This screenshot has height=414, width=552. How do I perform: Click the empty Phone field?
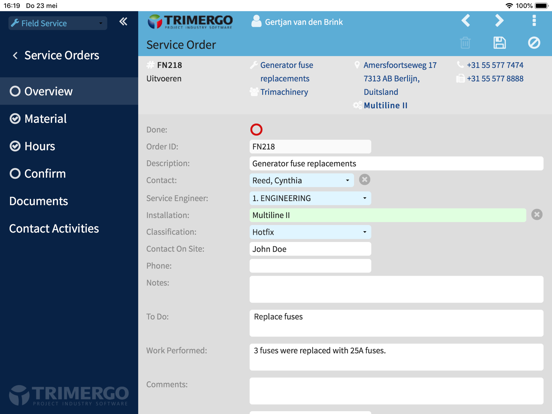click(310, 266)
